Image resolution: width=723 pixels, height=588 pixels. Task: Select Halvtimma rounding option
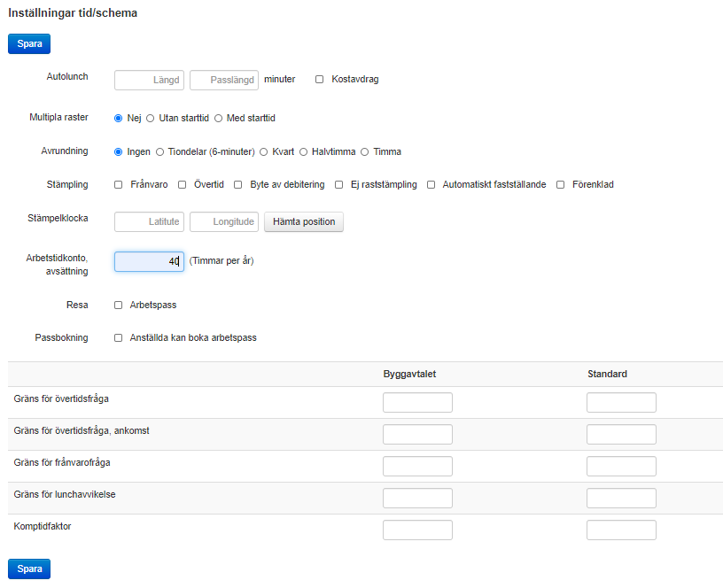coord(303,152)
